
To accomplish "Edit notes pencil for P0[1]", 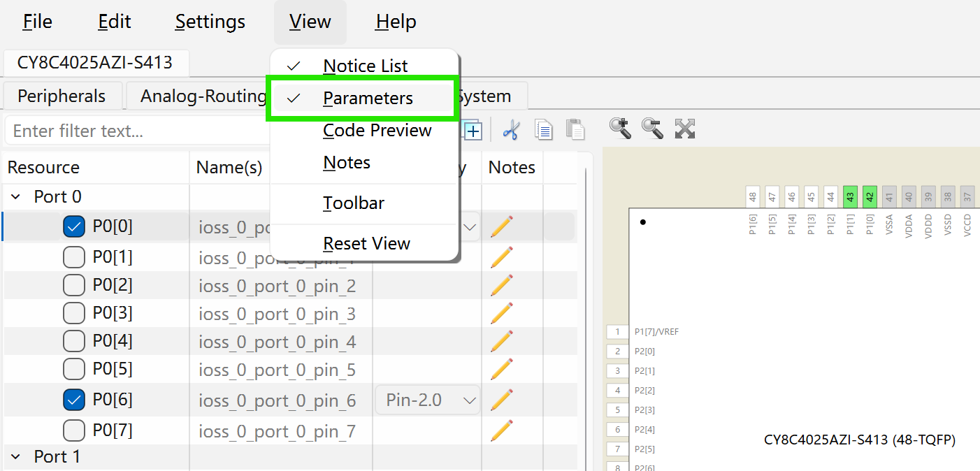I will 502,257.
